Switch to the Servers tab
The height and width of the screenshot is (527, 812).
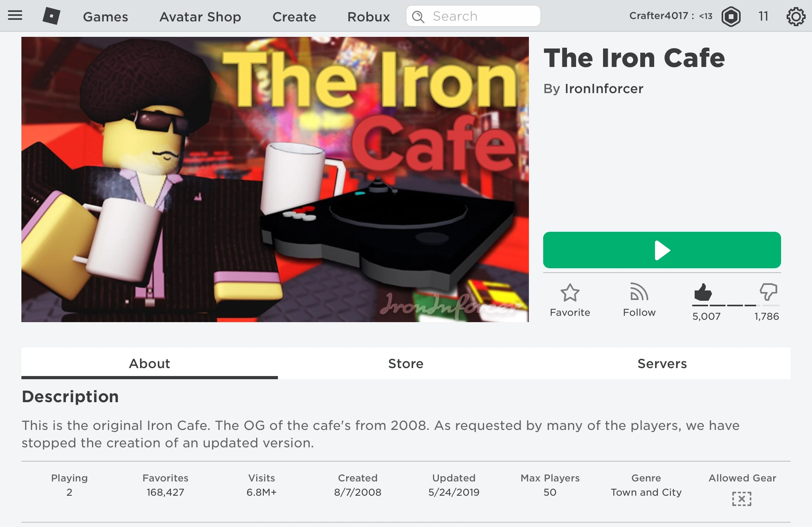coord(662,363)
